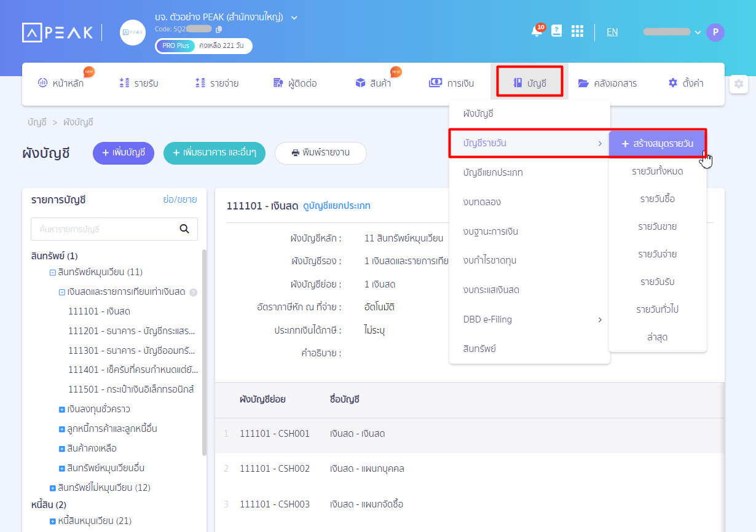Select account 111201 - ธนาคาร in tree
Screen dimensions: 756x532
coord(132,331)
